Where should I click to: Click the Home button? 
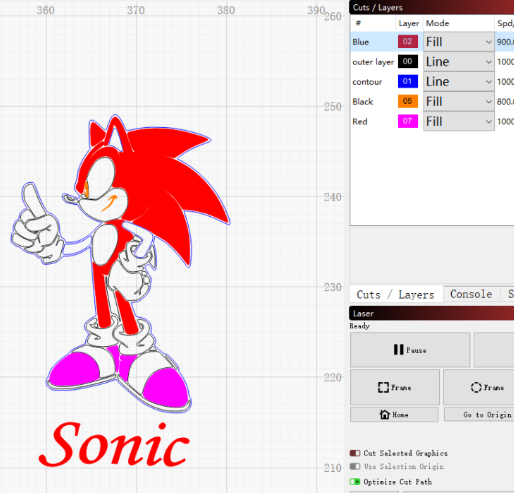(x=394, y=415)
